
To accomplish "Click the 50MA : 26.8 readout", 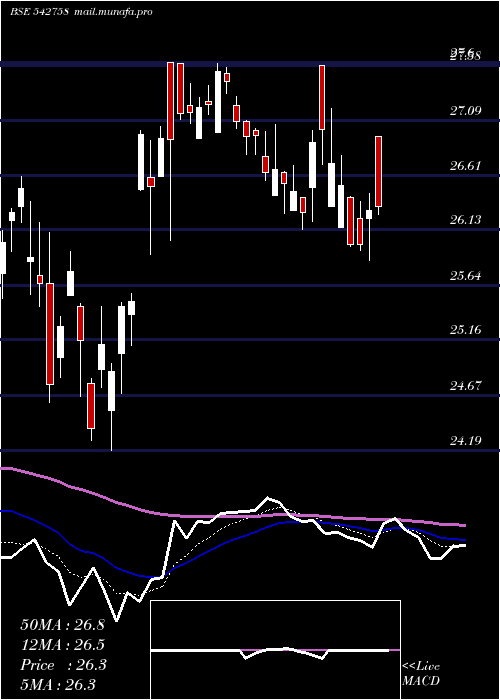I will click(62, 625).
